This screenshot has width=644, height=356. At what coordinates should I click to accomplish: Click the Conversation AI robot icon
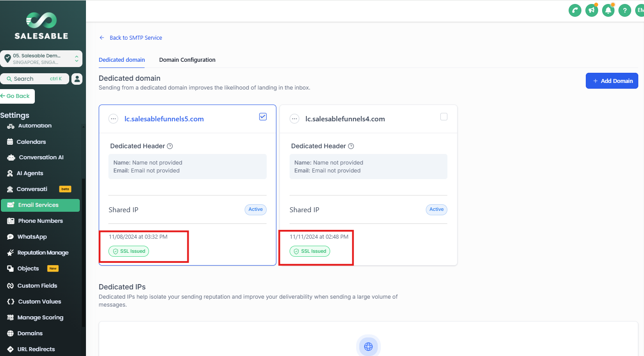pyautogui.click(x=11, y=157)
